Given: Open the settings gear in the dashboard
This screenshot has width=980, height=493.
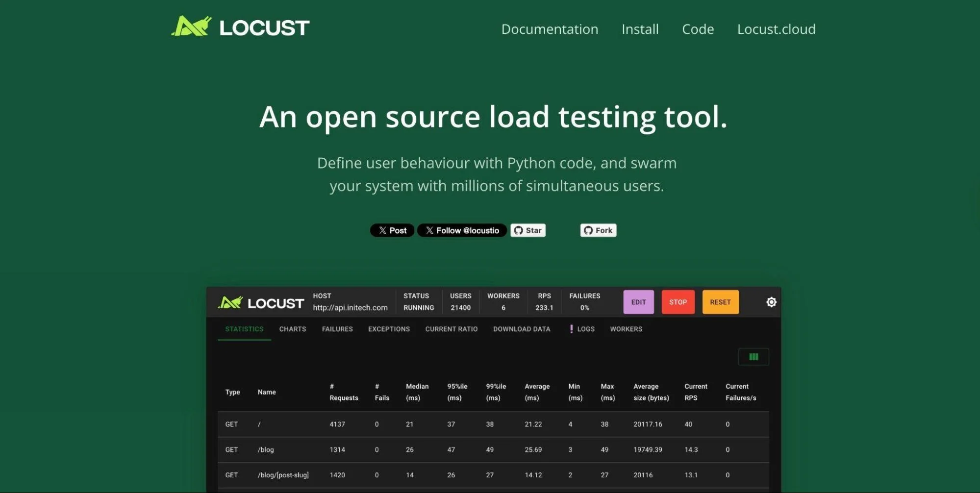Looking at the screenshot, I should coord(771,302).
